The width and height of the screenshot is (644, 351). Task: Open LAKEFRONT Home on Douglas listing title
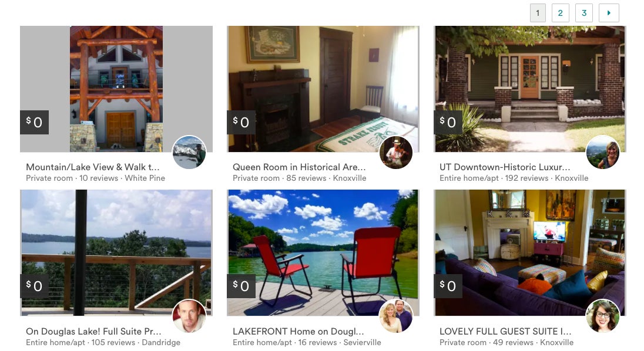(x=298, y=331)
